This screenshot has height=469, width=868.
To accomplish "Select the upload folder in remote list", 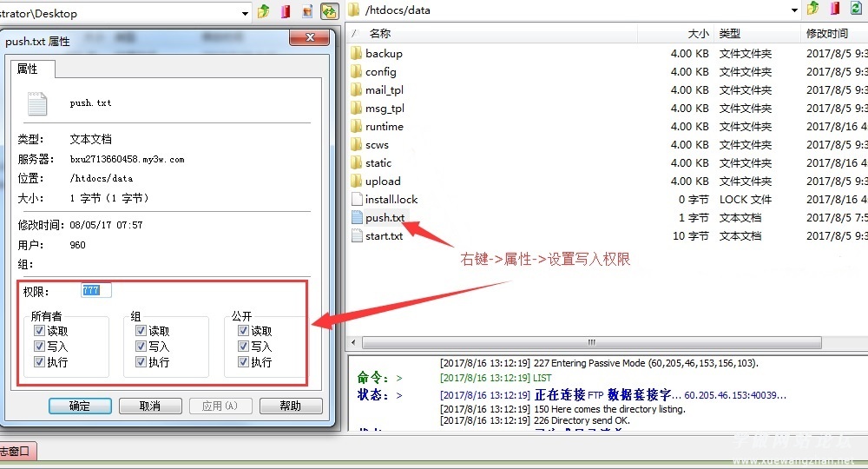I will pyautogui.click(x=383, y=181).
